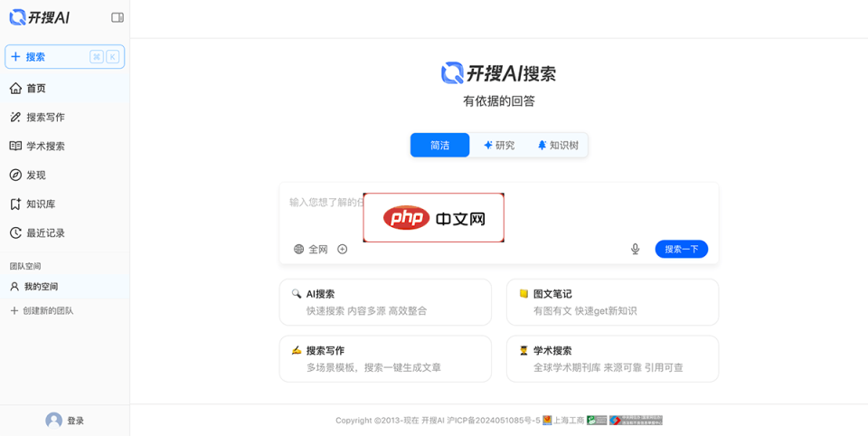Click the plus icon beside 创建新的团队
The image size is (868, 436).
pos(15,311)
